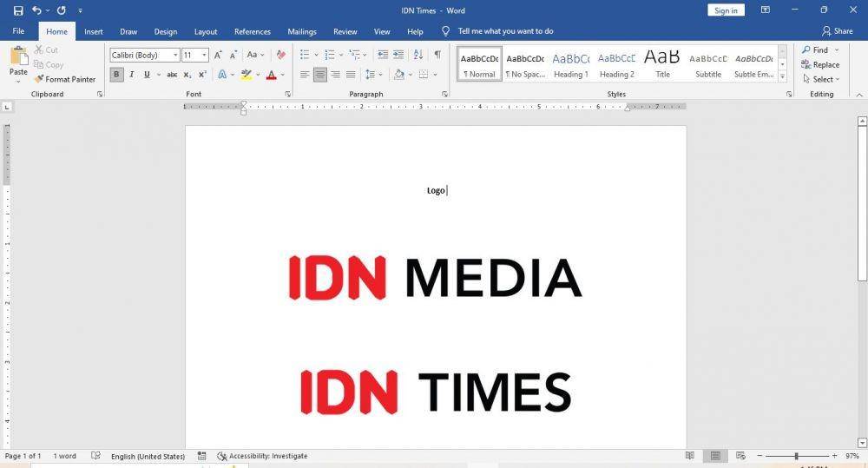
Task: Open the bullets list dropdown
Action: tap(316, 55)
